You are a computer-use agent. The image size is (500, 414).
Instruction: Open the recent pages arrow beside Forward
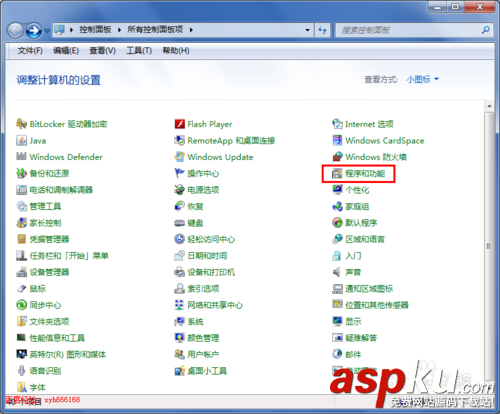pos(47,31)
